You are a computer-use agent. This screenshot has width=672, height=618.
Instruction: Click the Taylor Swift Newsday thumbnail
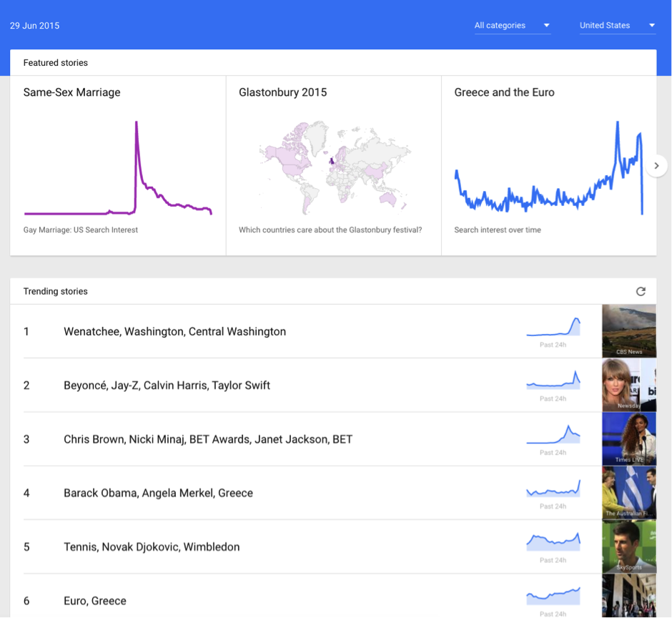coord(628,385)
